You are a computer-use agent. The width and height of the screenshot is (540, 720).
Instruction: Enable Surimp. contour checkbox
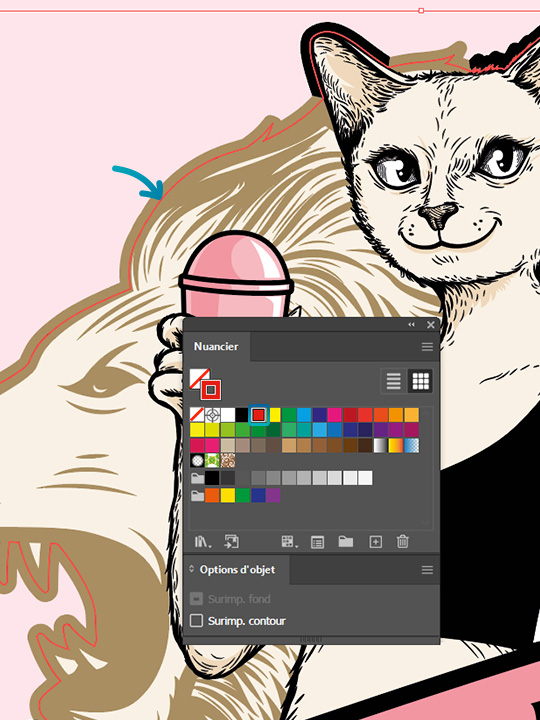coord(197,621)
